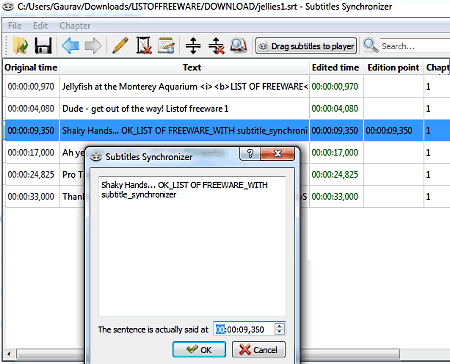Sort by Original time column header

click(31, 67)
